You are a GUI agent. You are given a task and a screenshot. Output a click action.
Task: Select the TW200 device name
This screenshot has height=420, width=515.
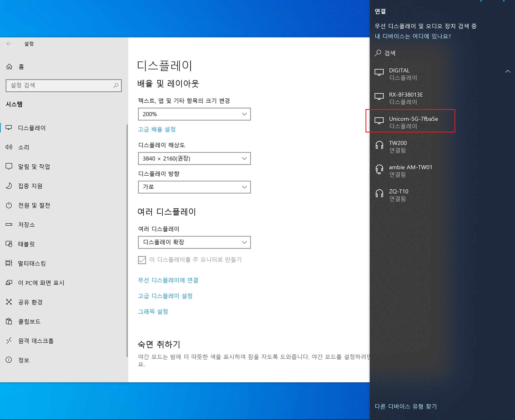click(x=398, y=143)
